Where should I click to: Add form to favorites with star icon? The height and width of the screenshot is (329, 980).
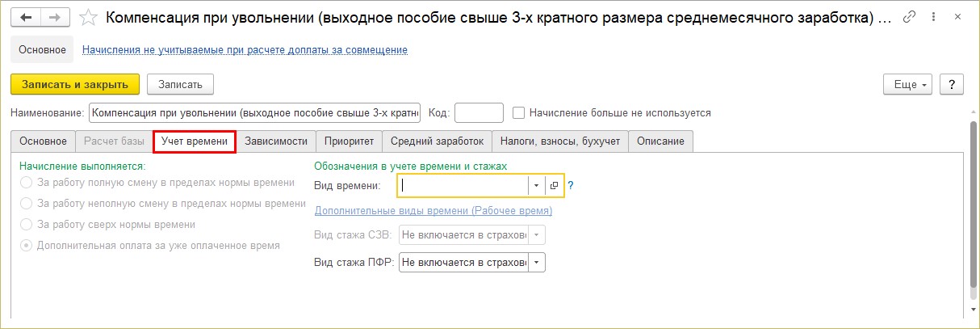click(x=90, y=17)
